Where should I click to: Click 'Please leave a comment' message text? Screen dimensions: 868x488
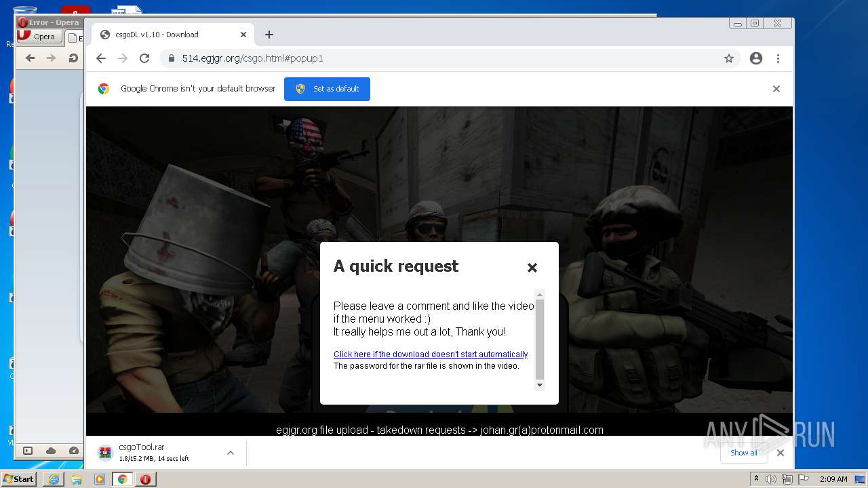click(x=434, y=319)
